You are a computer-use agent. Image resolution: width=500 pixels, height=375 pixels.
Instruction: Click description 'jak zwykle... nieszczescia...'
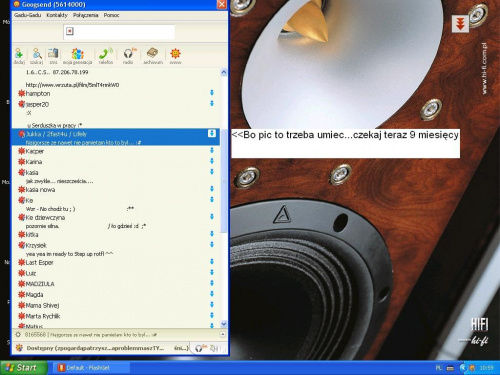(x=59, y=181)
